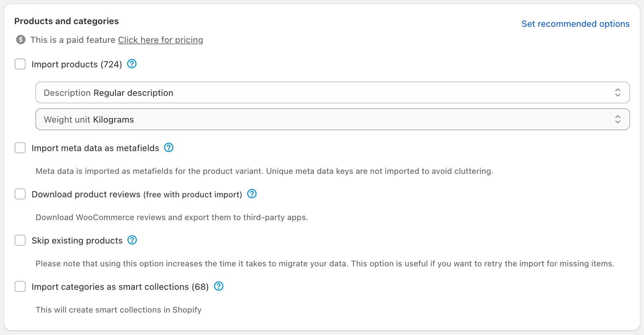Click help icon for smart collections import
This screenshot has width=644, height=335.
(219, 286)
